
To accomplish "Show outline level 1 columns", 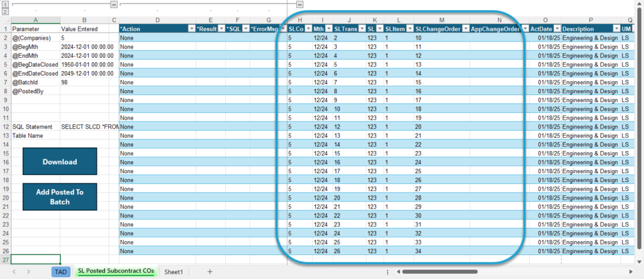I will 5,4.
